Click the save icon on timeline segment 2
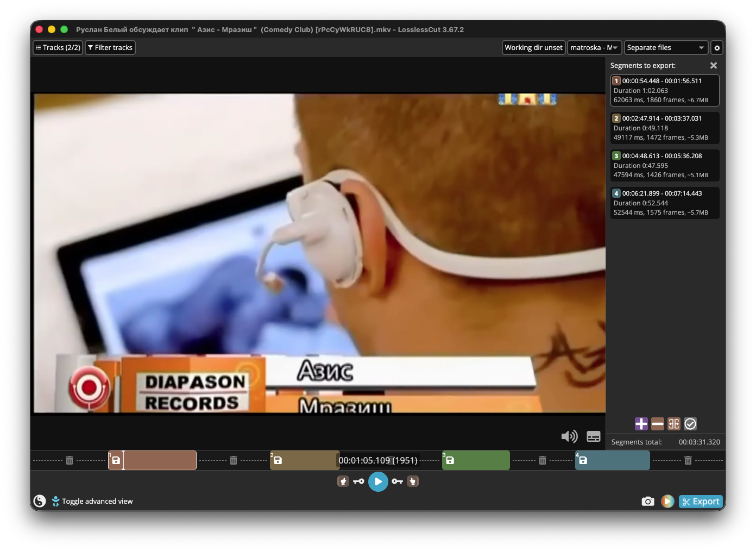The width and height of the screenshot is (756, 551). point(278,460)
